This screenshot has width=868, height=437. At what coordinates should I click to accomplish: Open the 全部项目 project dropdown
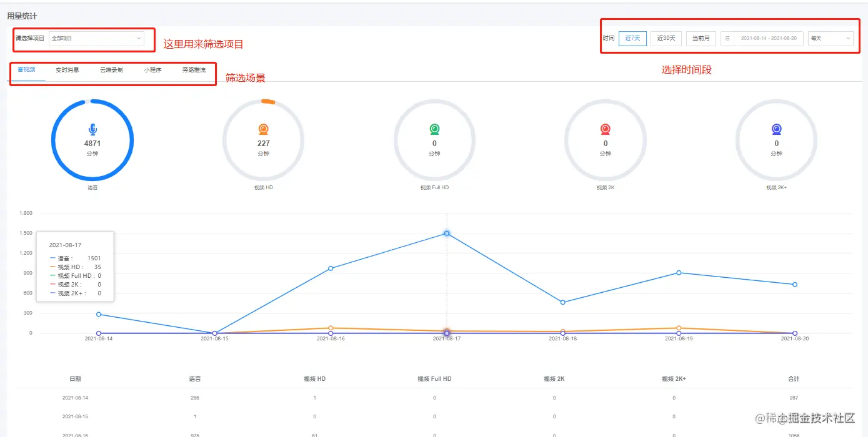[x=97, y=39]
